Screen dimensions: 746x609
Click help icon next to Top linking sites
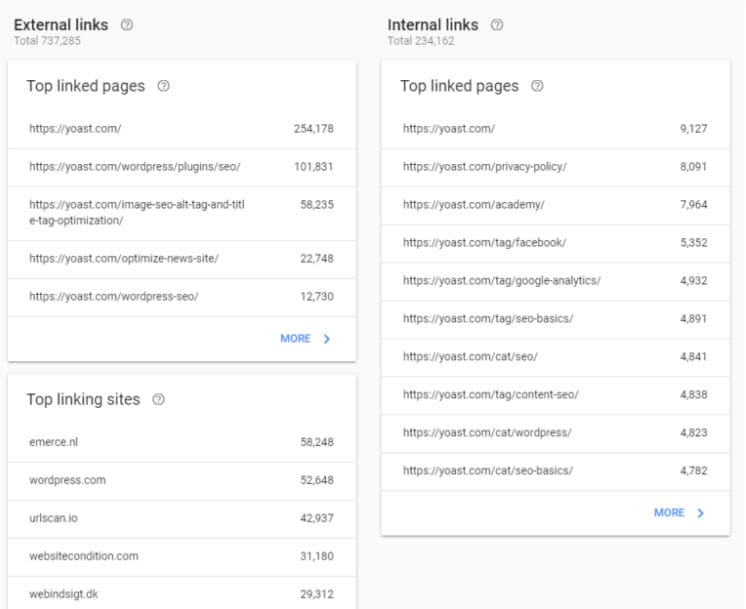[x=158, y=399]
